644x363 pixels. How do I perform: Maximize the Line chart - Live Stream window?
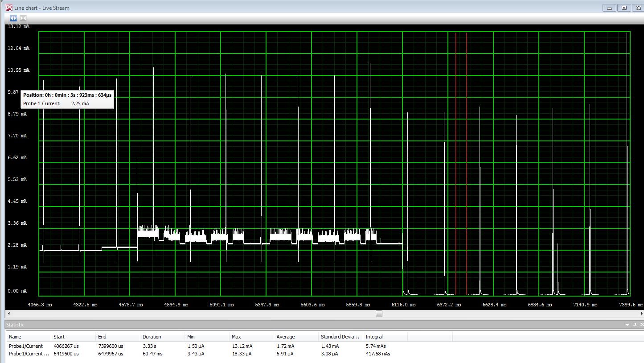point(624,8)
